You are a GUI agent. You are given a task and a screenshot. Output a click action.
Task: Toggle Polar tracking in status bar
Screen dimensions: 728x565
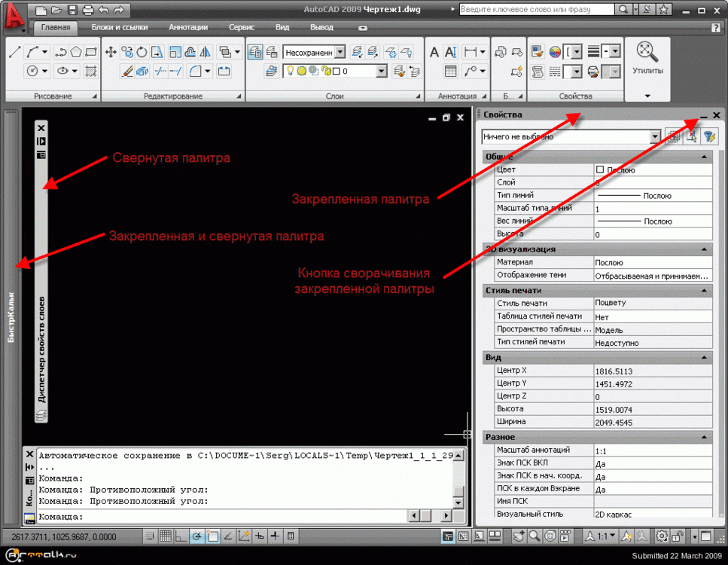coord(196,536)
